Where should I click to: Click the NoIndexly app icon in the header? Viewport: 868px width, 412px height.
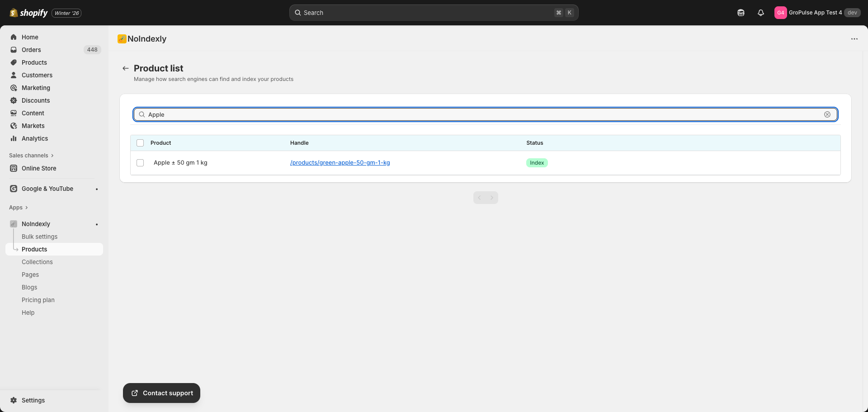pos(122,39)
